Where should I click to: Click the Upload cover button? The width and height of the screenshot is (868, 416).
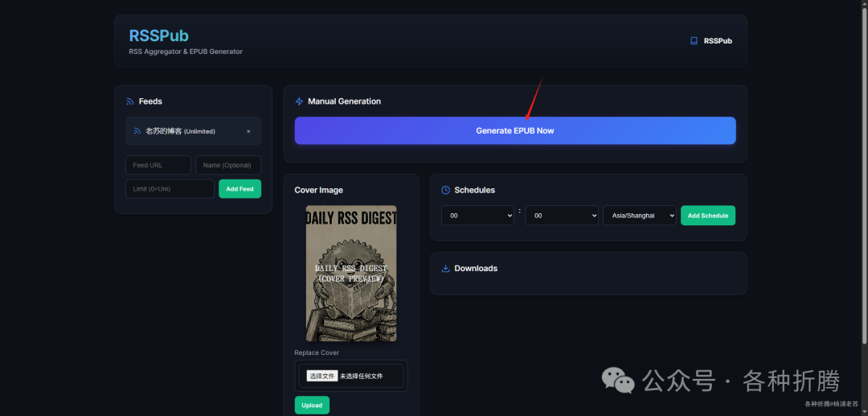312,405
